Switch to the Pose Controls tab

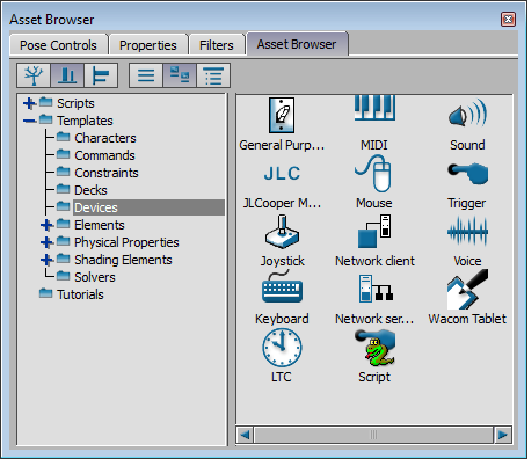pos(58,45)
